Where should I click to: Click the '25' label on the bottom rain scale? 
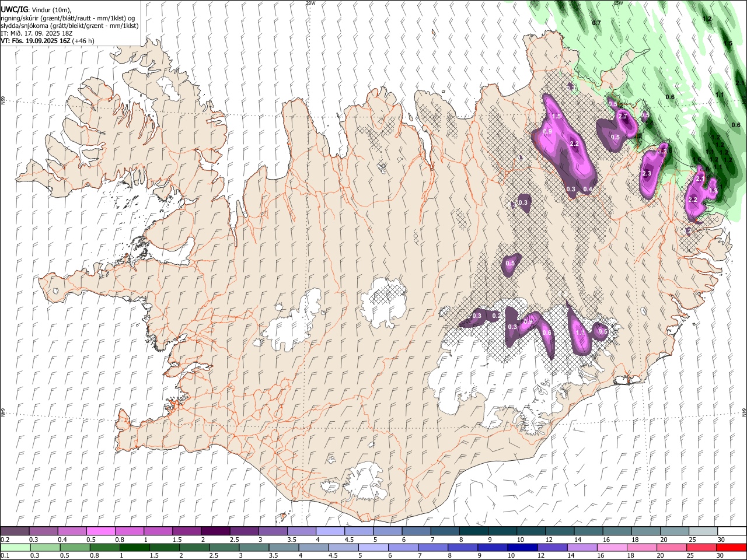[690, 555]
